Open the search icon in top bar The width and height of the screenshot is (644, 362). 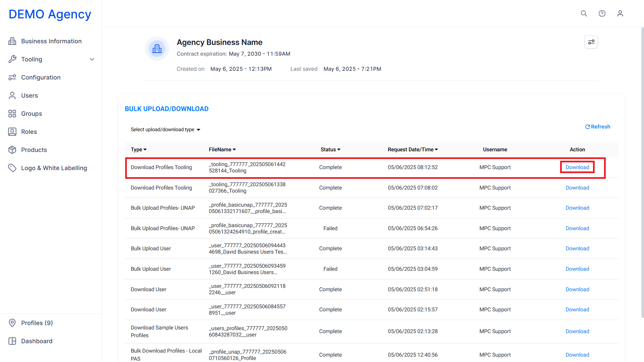tap(584, 13)
